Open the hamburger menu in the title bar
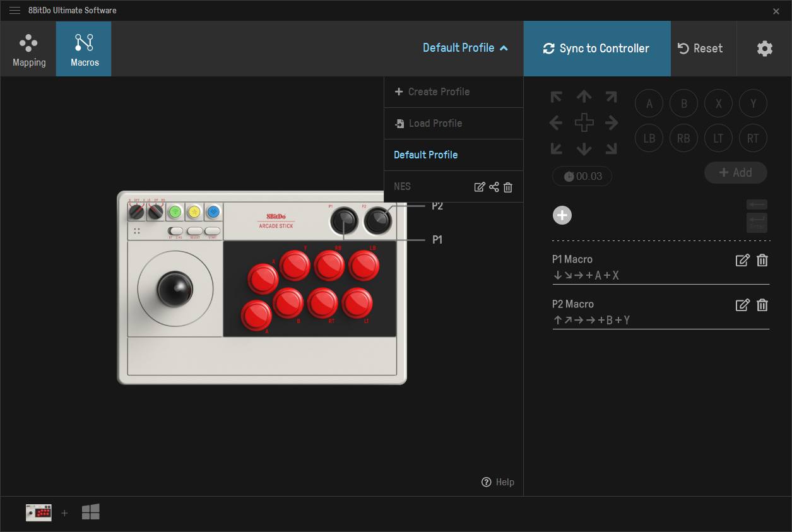The image size is (792, 532). pos(15,11)
